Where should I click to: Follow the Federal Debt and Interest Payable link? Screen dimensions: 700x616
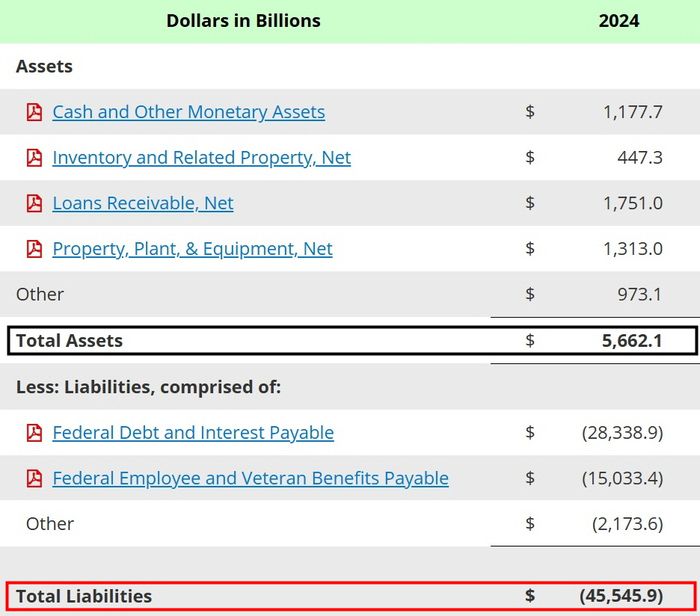point(193,433)
